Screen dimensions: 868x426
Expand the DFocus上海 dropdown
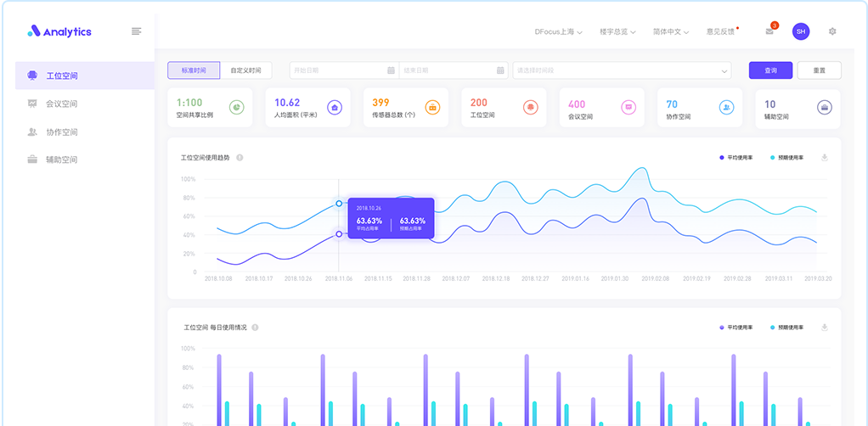[x=558, y=32]
